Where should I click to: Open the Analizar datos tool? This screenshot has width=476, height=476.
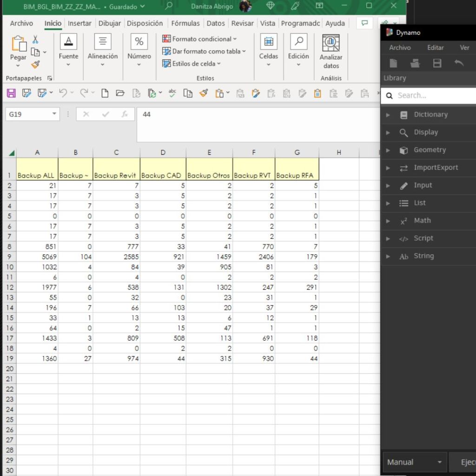[x=331, y=52]
